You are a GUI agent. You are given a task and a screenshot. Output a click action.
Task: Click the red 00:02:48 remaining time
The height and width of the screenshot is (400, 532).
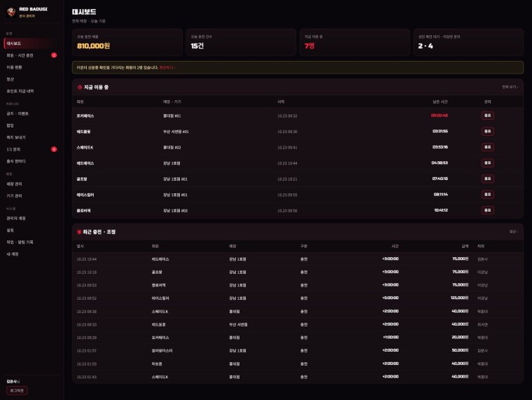pos(439,116)
